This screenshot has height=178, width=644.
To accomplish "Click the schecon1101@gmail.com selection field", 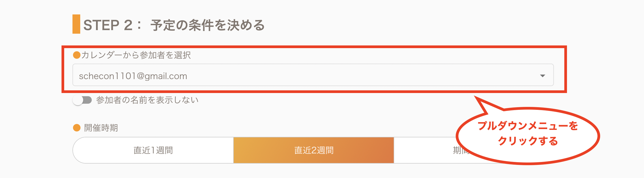I will point(133,76).
